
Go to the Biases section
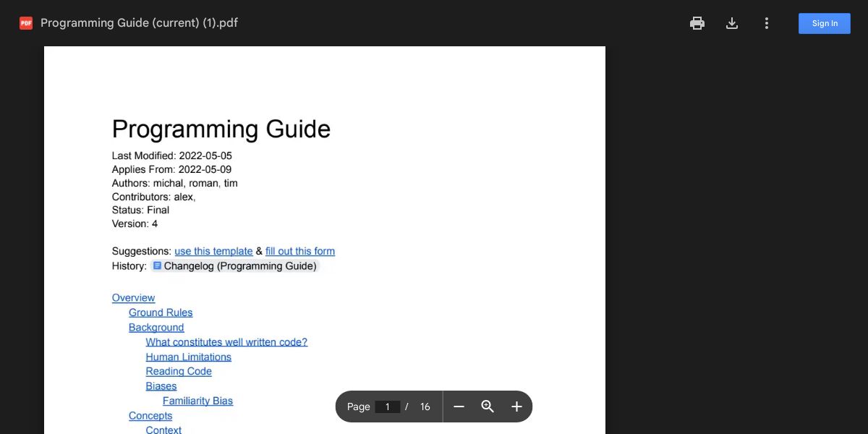click(161, 386)
